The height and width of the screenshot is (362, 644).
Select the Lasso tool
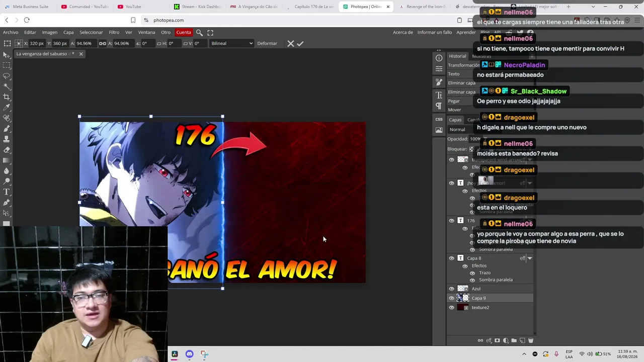[7, 76]
